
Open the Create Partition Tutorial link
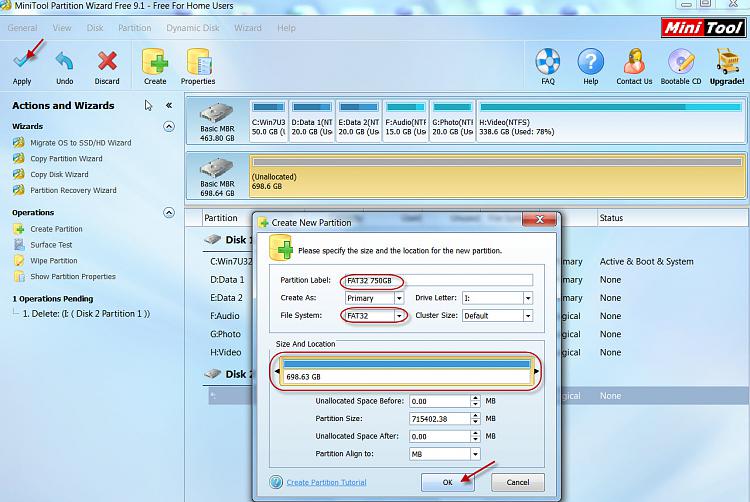point(326,482)
